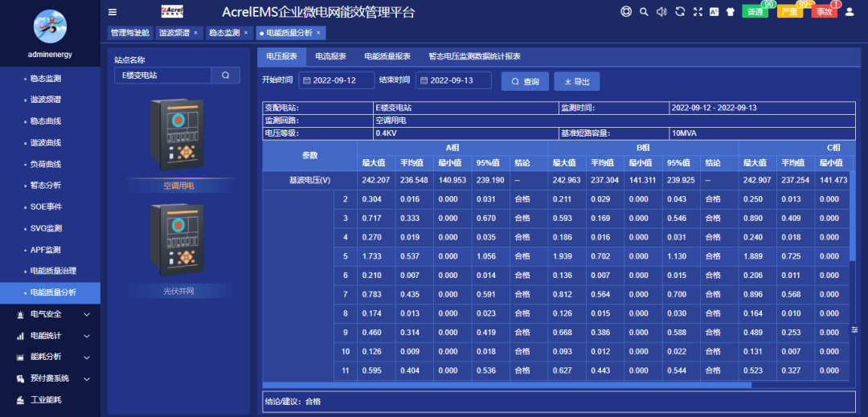Click the station name input field

click(162, 76)
